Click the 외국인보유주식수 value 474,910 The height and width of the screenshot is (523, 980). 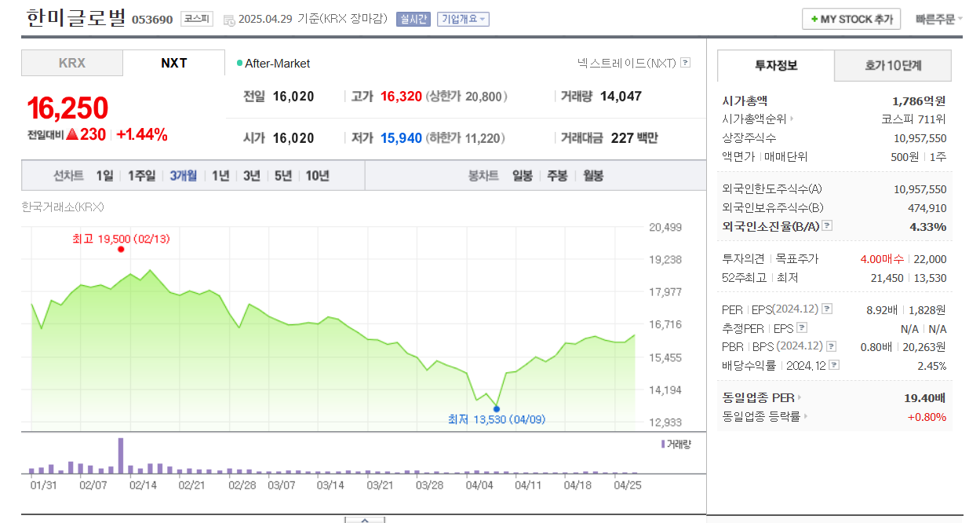(x=927, y=208)
